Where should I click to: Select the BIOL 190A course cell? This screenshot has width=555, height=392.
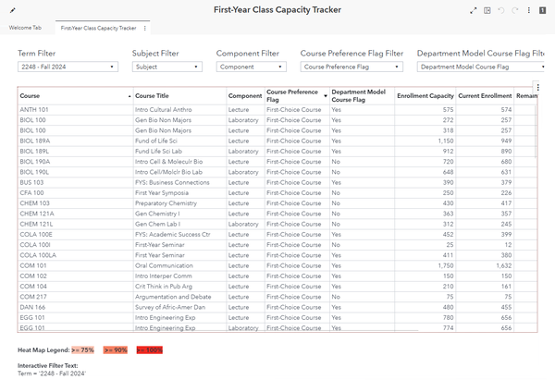(x=76, y=162)
